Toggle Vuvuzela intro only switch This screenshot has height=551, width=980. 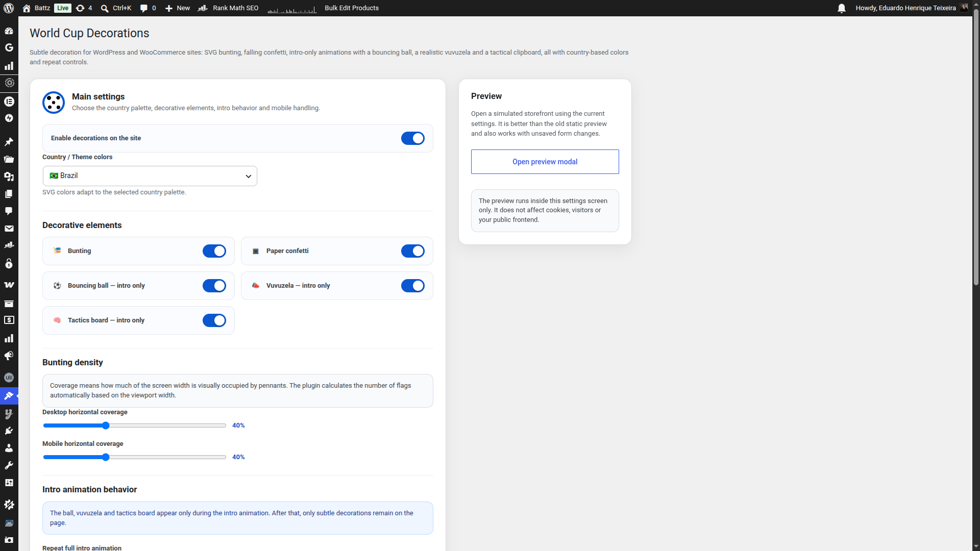412,286
